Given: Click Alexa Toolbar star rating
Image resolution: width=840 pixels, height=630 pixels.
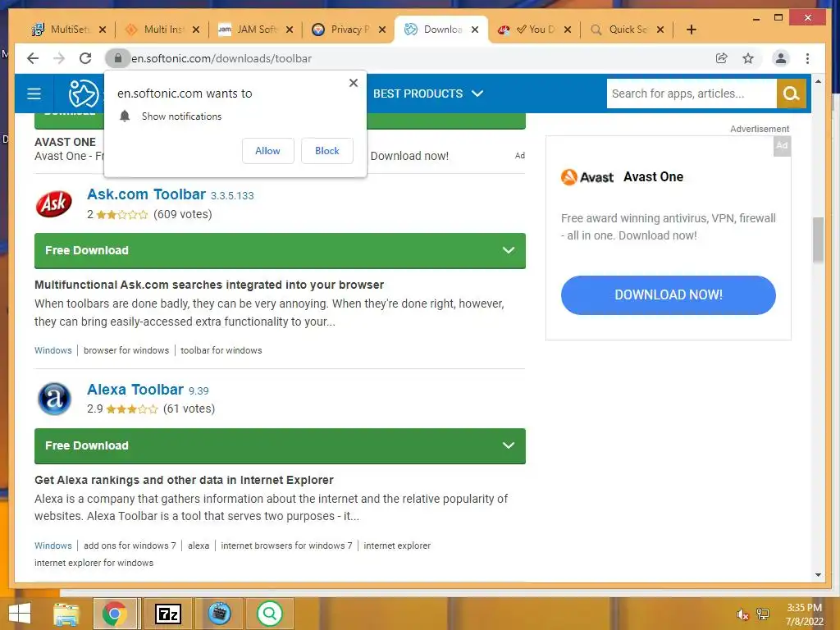Looking at the screenshot, I should (x=132, y=409).
